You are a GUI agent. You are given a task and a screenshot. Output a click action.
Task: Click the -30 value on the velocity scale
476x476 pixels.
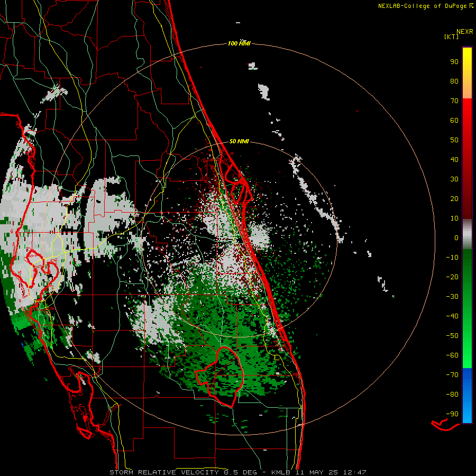pos(452,297)
